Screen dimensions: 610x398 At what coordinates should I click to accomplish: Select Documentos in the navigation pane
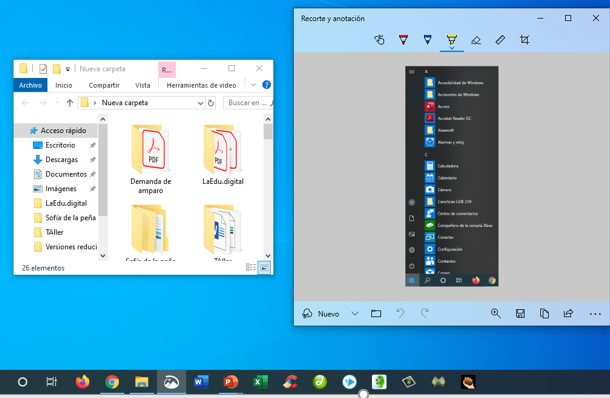pyautogui.click(x=65, y=174)
